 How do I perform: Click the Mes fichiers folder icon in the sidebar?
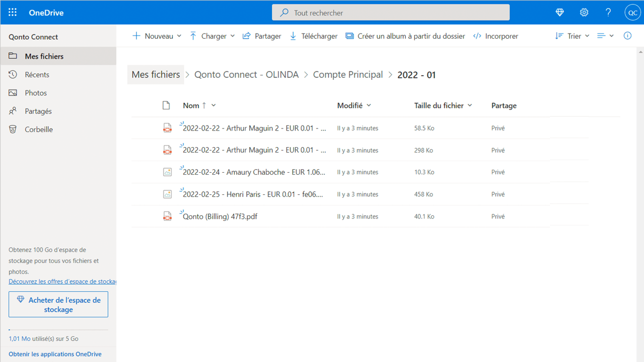[x=13, y=56]
